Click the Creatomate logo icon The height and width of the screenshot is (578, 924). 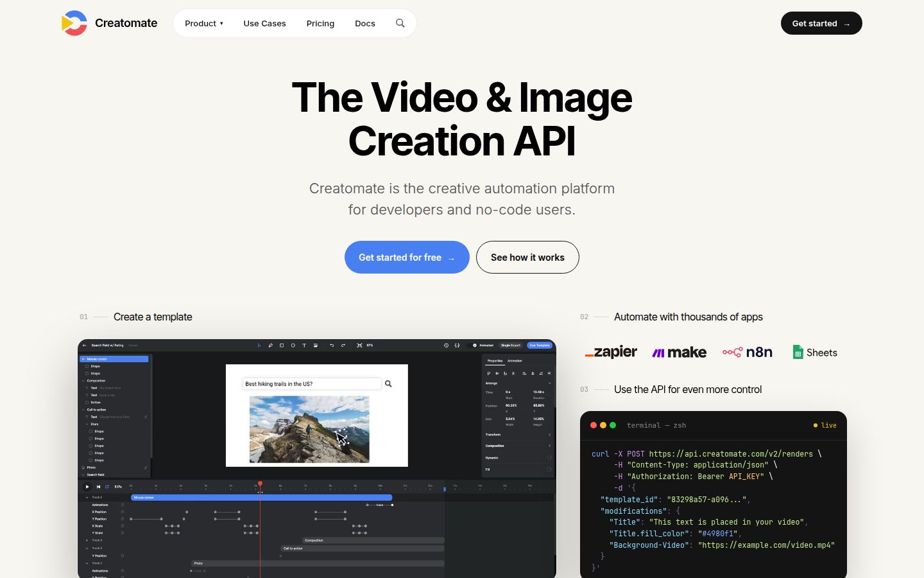click(x=74, y=23)
